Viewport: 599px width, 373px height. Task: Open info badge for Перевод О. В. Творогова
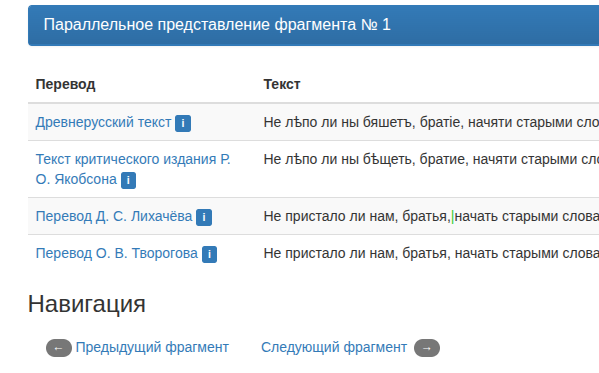tap(209, 255)
